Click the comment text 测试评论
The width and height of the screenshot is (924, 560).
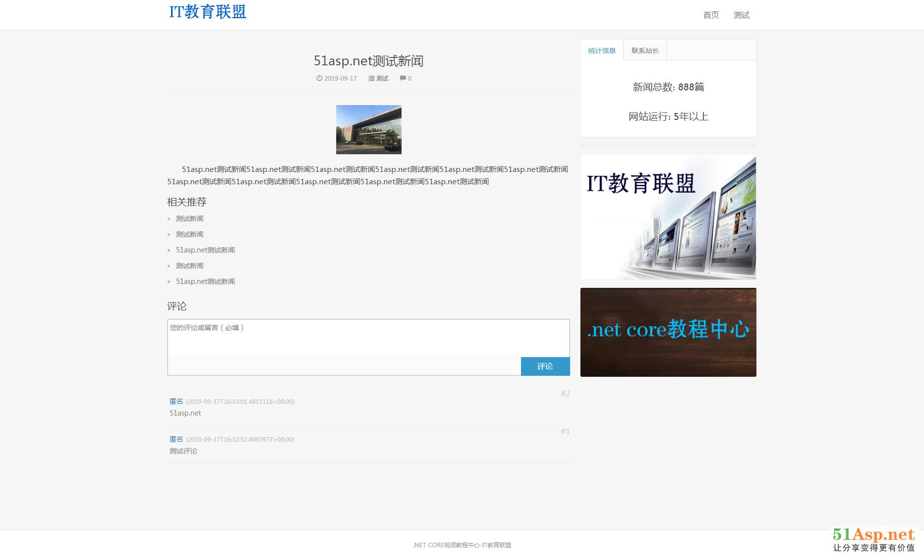tap(183, 451)
